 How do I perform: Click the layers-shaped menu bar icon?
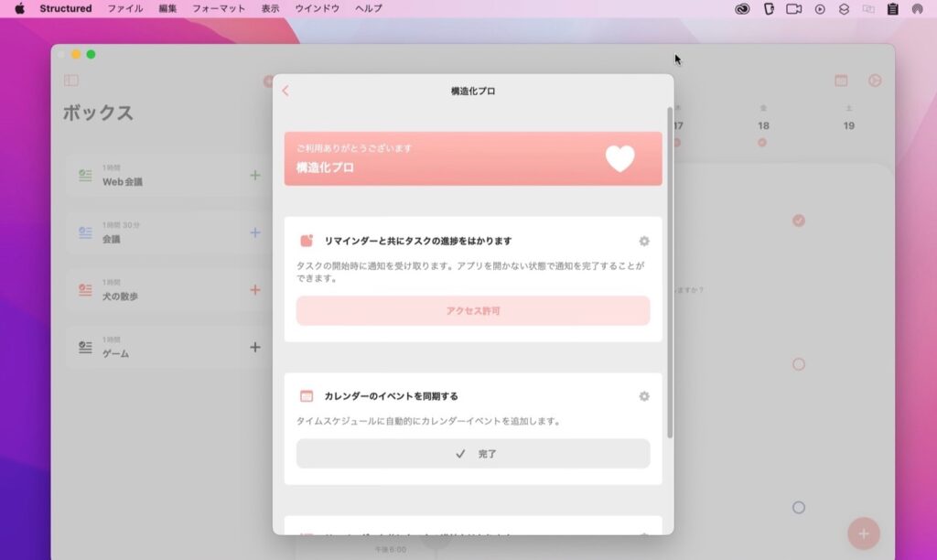point(844,9)
